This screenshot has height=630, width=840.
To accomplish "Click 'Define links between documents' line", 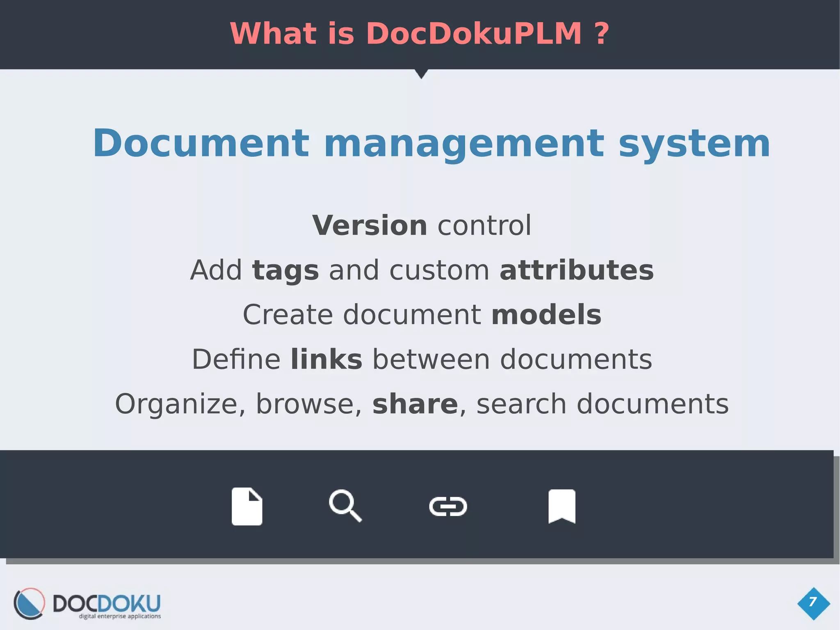I will (422, 359).
